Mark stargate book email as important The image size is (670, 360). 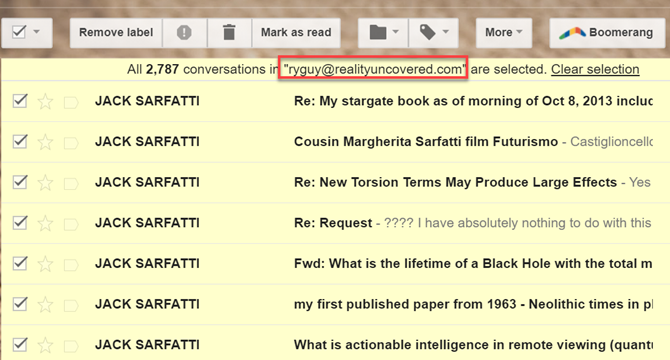71,102
